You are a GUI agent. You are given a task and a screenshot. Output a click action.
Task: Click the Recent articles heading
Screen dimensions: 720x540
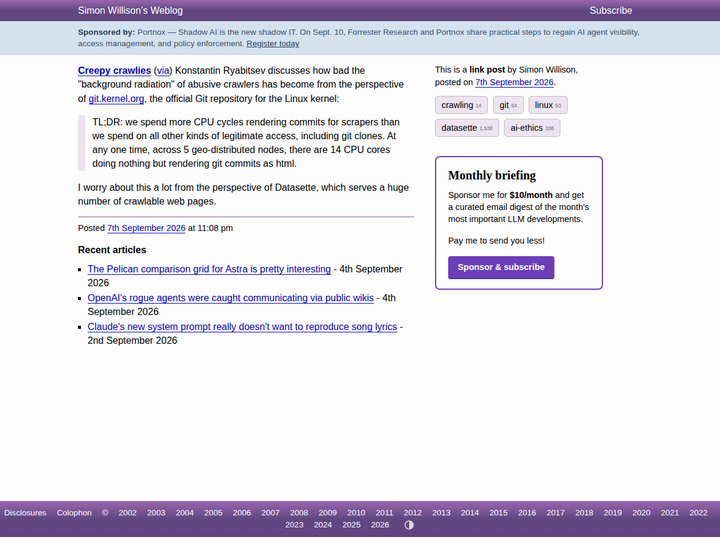pos(112,250)
